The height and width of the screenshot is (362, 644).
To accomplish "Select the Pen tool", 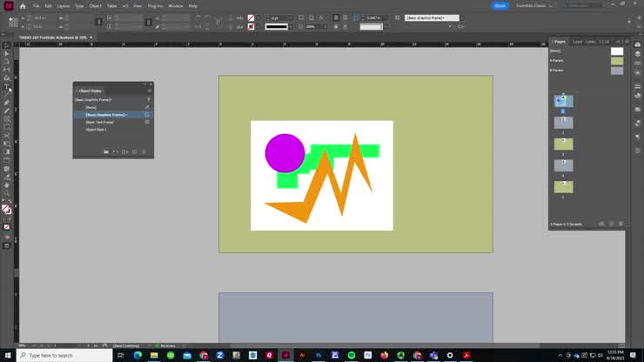I will tap(7, 103).
